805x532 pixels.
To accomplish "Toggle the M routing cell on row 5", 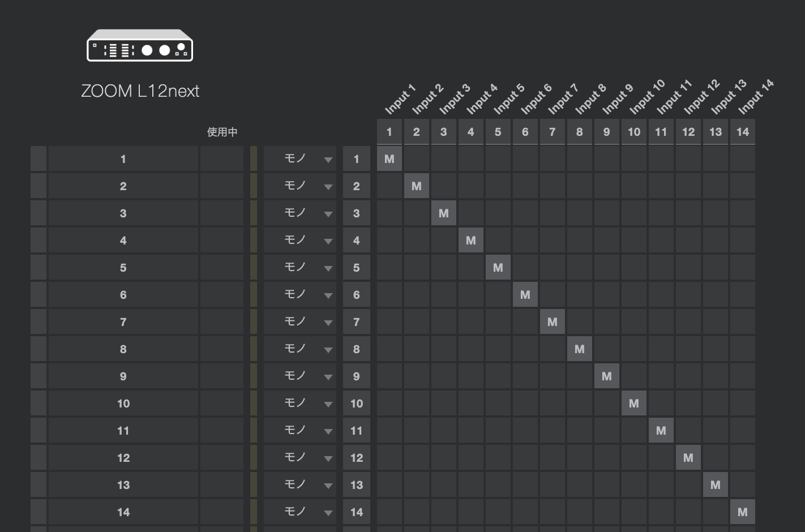I will tap(498, 268).
